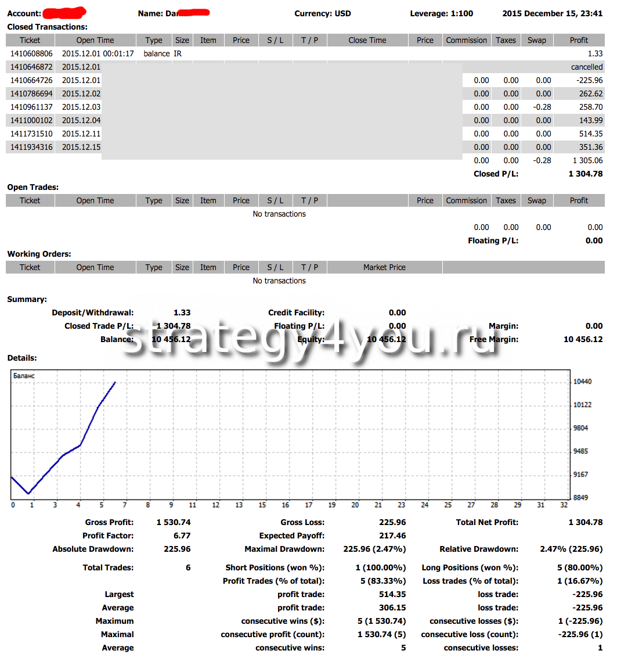Click the -225.96 profit in ticket 1410664726 row
Screen dimensions: 617x672
[590, 80]
